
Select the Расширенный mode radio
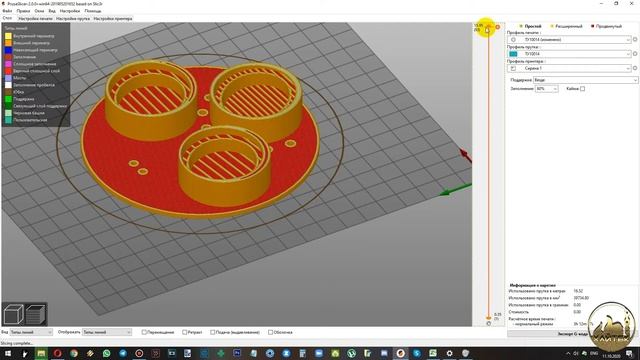pyautogui.click(x=552, y=26)
